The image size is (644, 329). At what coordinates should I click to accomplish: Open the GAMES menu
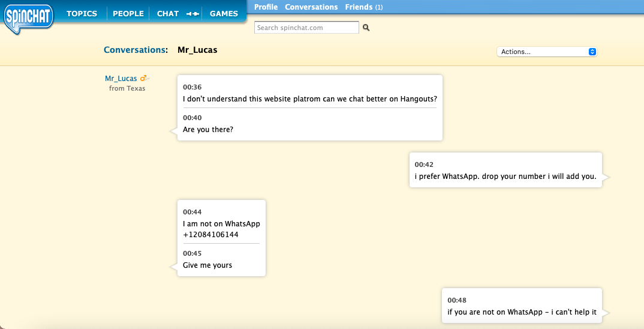pyautogui.click(x=224, y=14)
